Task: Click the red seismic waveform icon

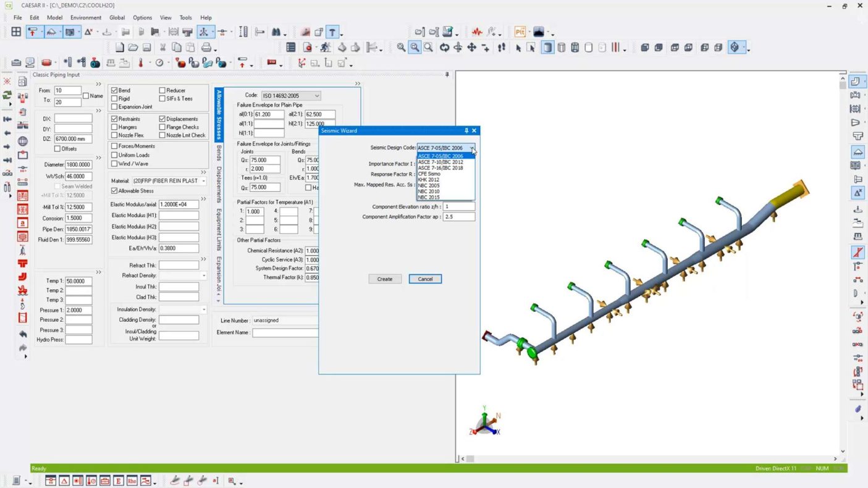Action: pos(477,32)
